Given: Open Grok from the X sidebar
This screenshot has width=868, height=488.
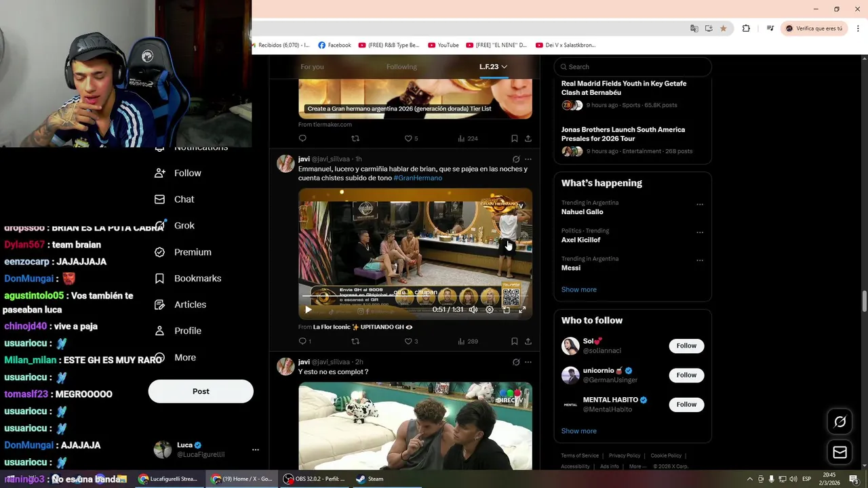Looking at the screenshot, I should (175, 225).
